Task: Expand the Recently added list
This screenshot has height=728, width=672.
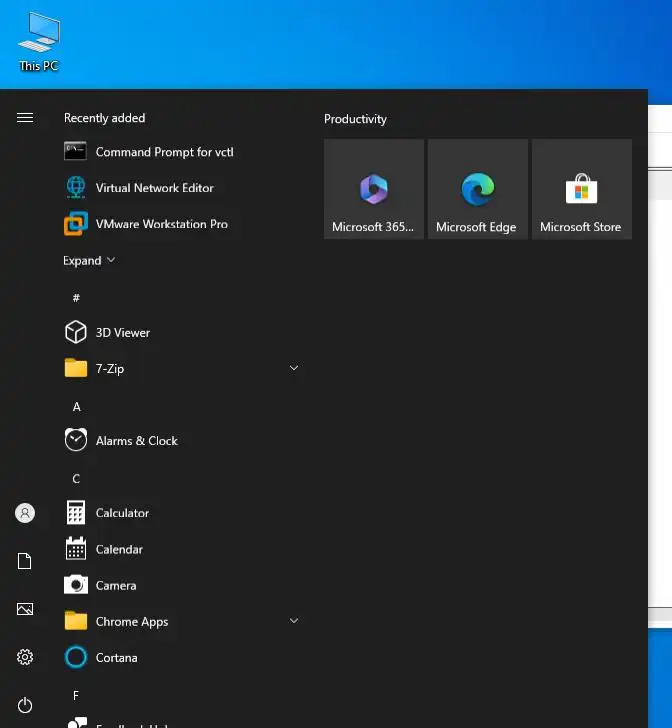Action: pos(89,260)
